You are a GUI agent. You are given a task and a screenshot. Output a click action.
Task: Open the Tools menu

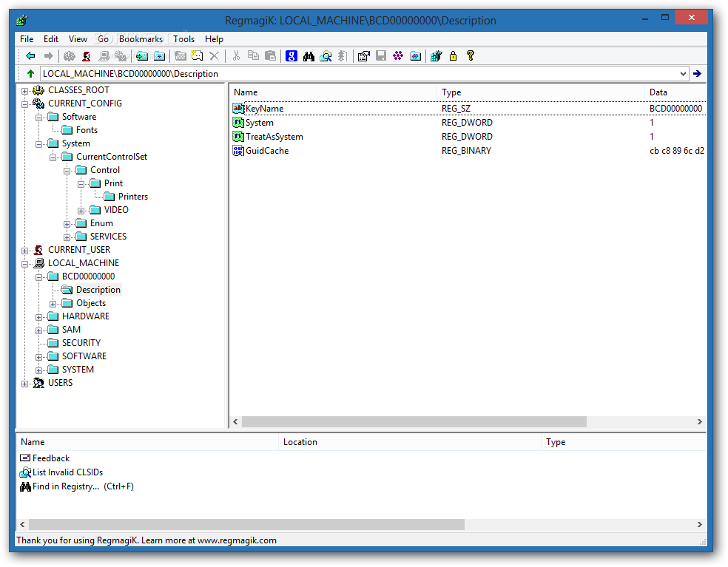point(184,39)
